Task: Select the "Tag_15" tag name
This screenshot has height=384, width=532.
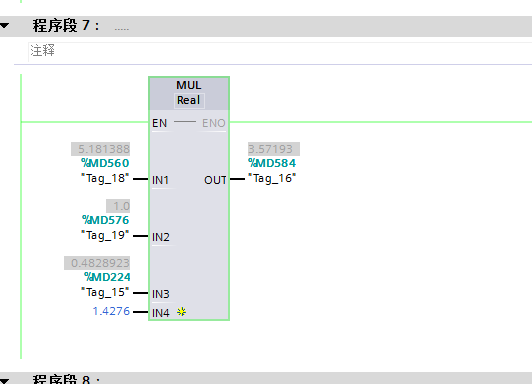Action: pos(105,292)
